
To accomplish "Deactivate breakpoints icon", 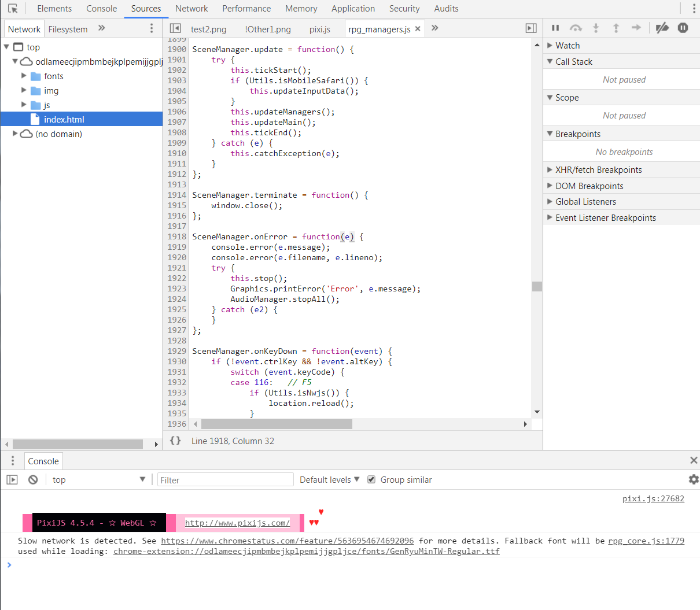I will pyautogui.click(x=662, y=28).
